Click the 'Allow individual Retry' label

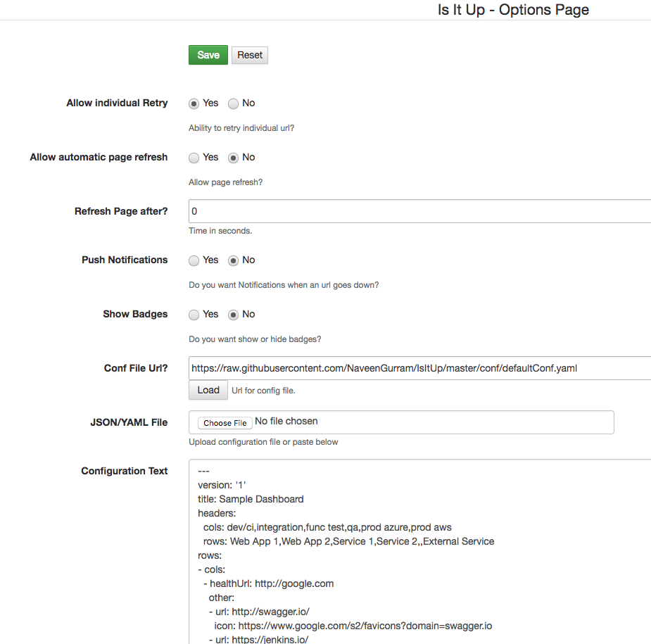coord(117,103)
